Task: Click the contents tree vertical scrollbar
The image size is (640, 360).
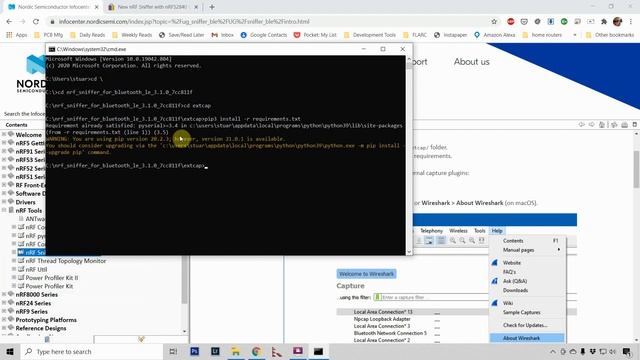Action: click(x=184, y=280)
